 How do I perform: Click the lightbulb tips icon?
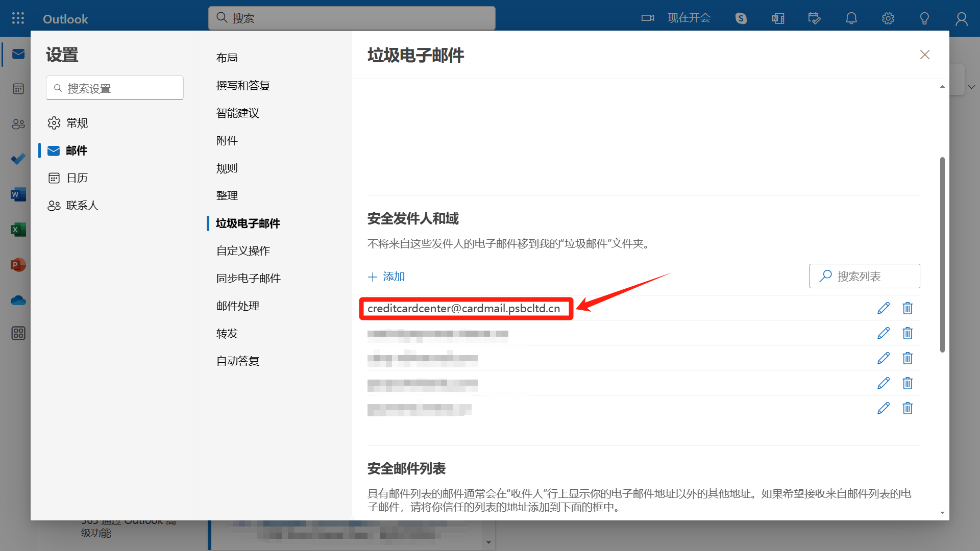tap(924, 18)
